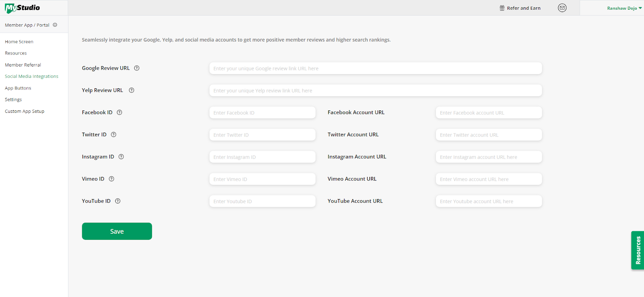
Task: Show help for Yelp Review URL
Action: (132, 90)
